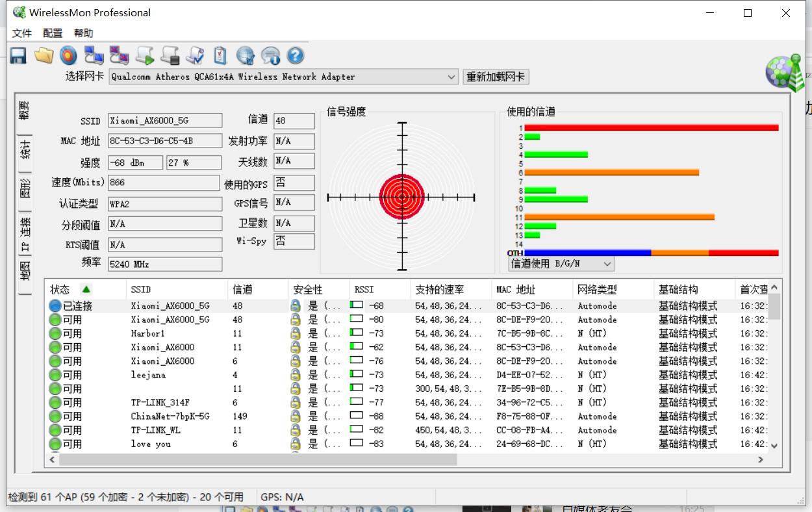Click the speech bubble info icon
Screen dimensions: 812x512
tap(270, 55)
